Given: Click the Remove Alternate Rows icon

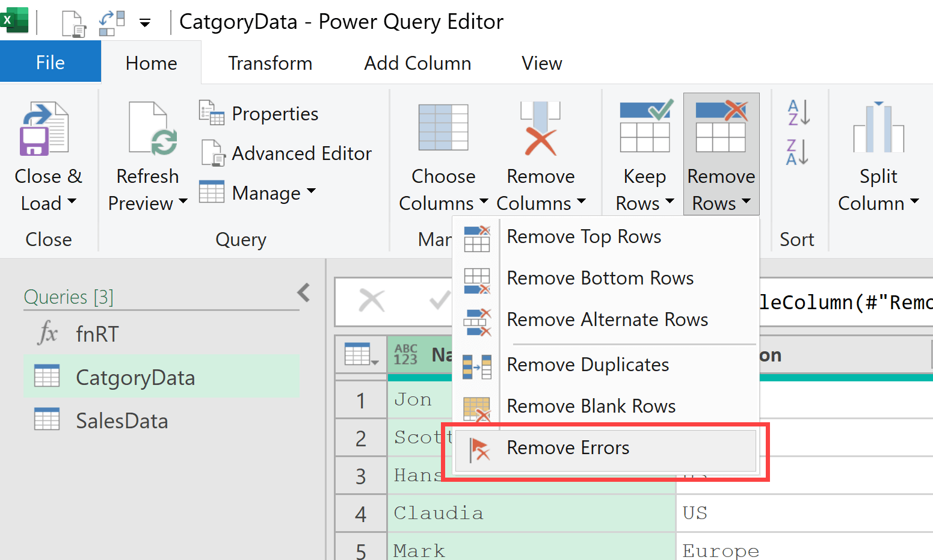Looking at the screenshot, I should [x=477, y=322].
